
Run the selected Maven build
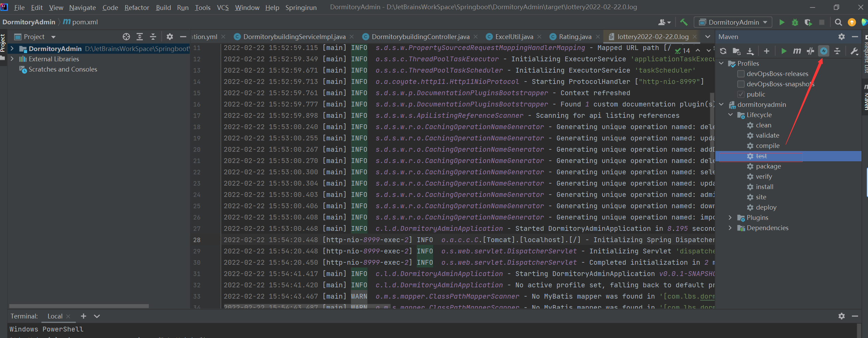[784, 51]
